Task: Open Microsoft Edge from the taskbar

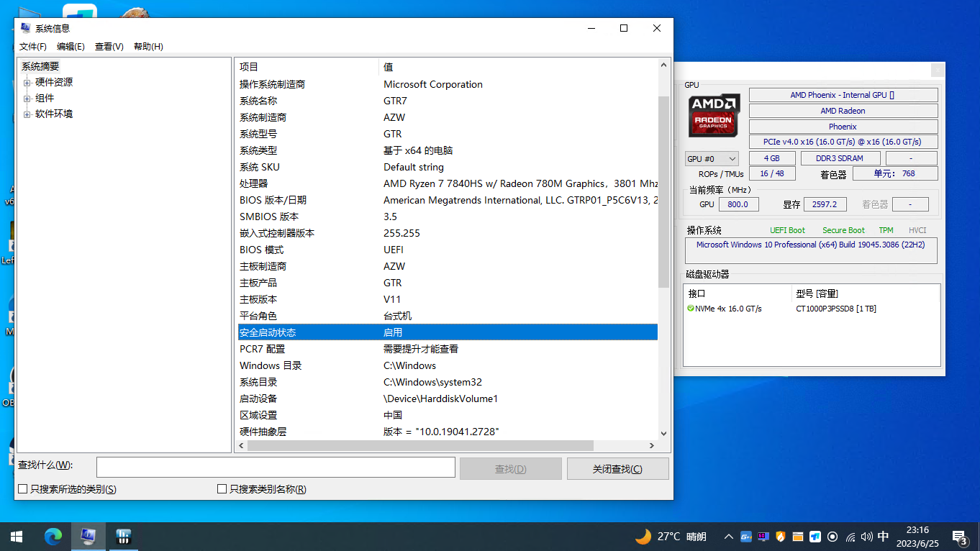Action: (x=53, y=537)
